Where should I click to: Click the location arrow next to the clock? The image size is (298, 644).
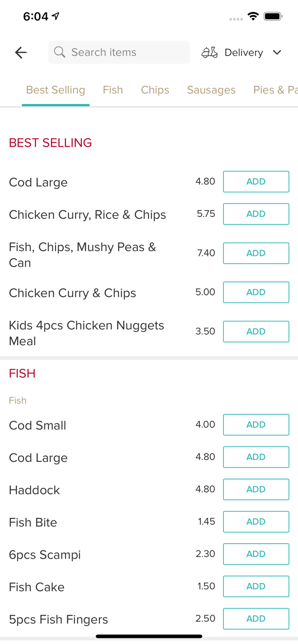(55, 15)
